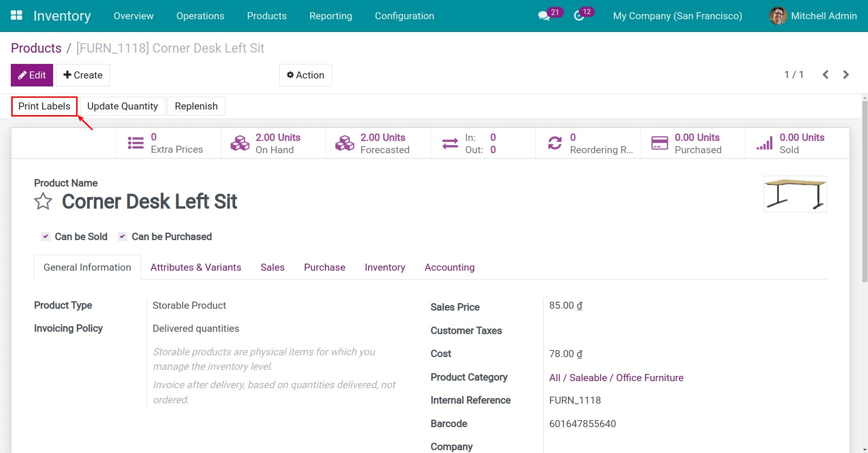Click the Forecasted cubes icon
Screen dimensions: 868x453
tap(345, 143)
